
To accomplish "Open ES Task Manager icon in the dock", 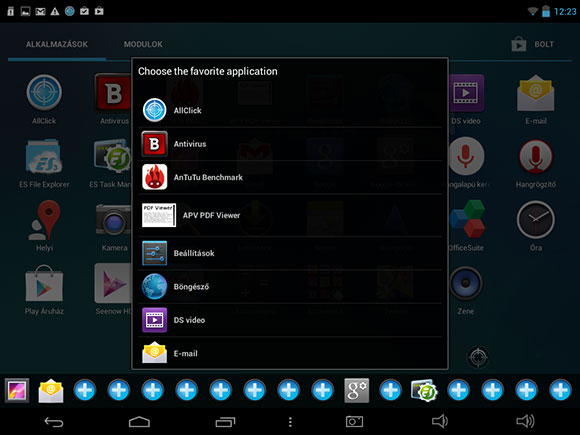I will (424, 391).
